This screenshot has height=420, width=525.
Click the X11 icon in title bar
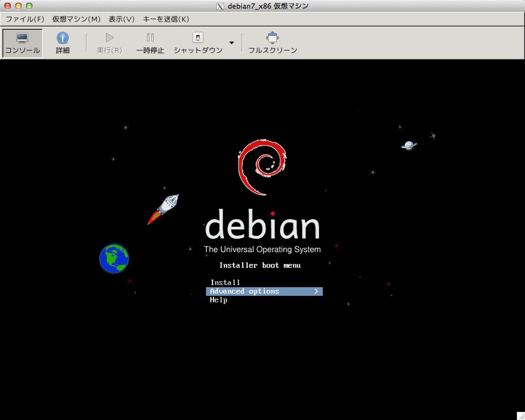[x=220, y=6]
